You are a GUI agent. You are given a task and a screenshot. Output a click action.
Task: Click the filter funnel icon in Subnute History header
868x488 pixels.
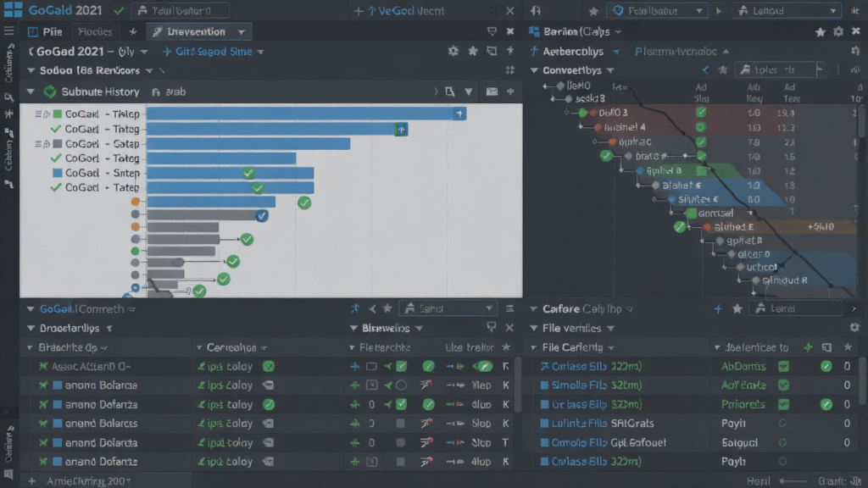468,91
